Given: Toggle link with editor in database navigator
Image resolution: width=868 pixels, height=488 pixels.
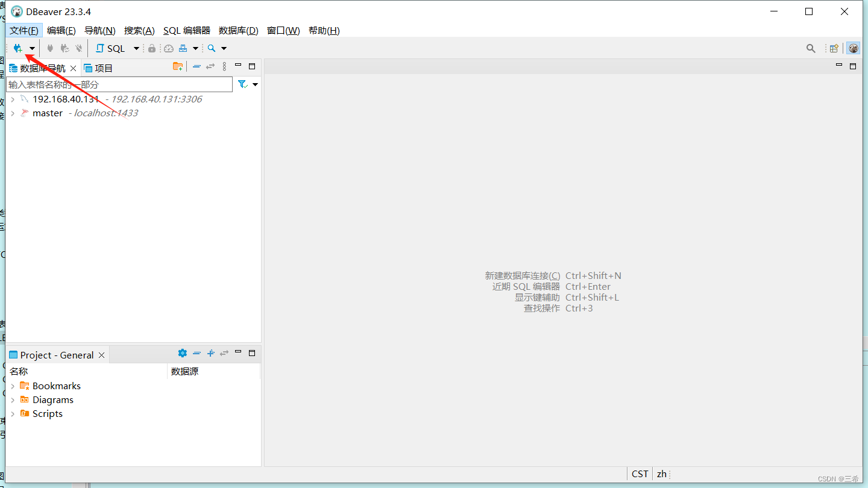Looking at the screenshot, I should point(210,66).
